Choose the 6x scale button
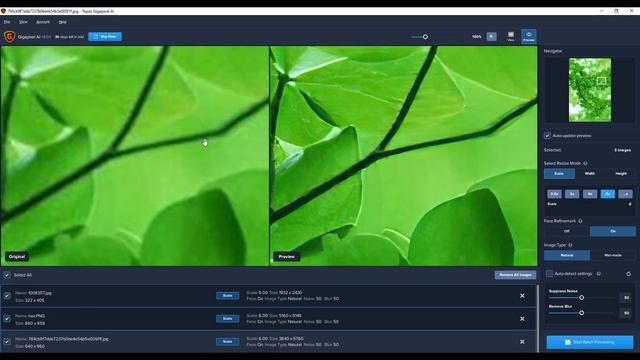Image resolution: width=640 pixels, height=360 pixels. (608, 194)
